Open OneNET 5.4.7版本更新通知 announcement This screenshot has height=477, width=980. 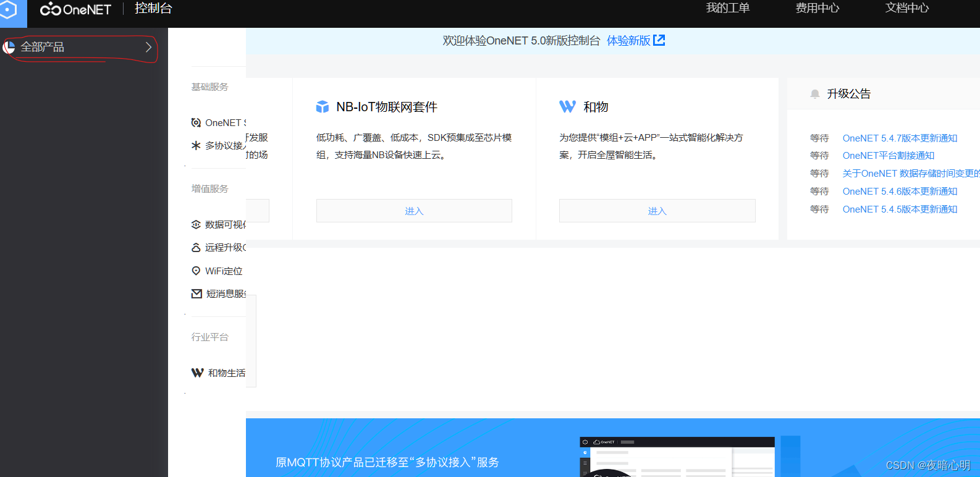(900, 138)
